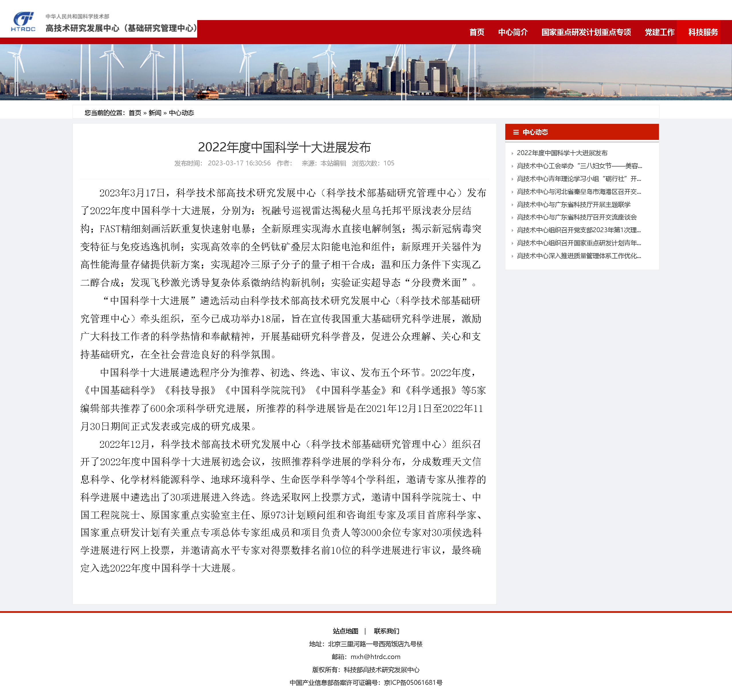
Task: Click 站点地图 footer link
Action: click(345, 631)
